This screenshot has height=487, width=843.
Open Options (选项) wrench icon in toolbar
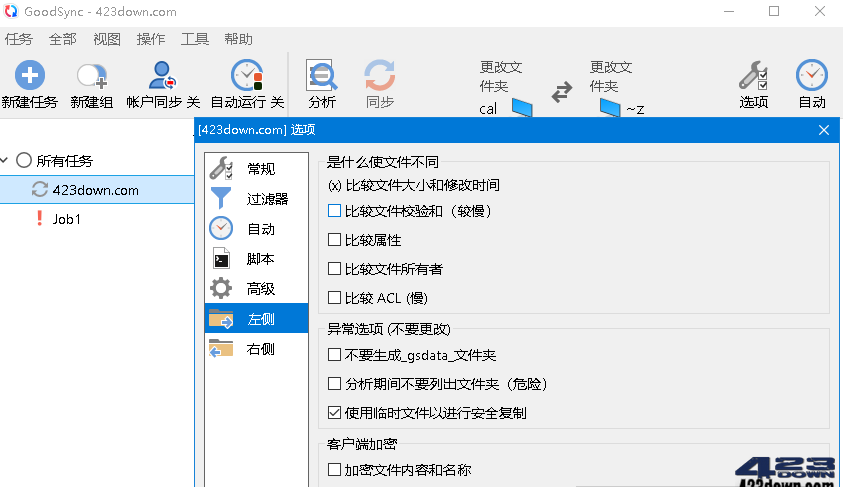[x=753, y=75]
